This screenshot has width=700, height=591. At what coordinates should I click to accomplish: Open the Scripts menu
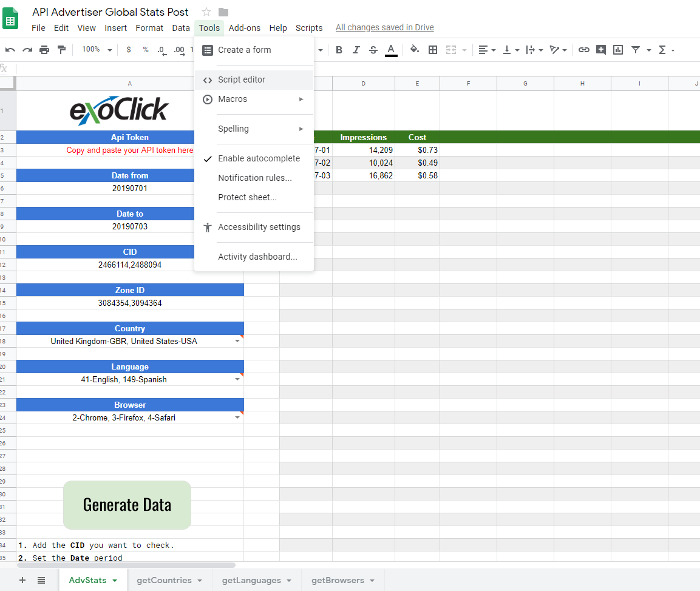coord(309,28)
